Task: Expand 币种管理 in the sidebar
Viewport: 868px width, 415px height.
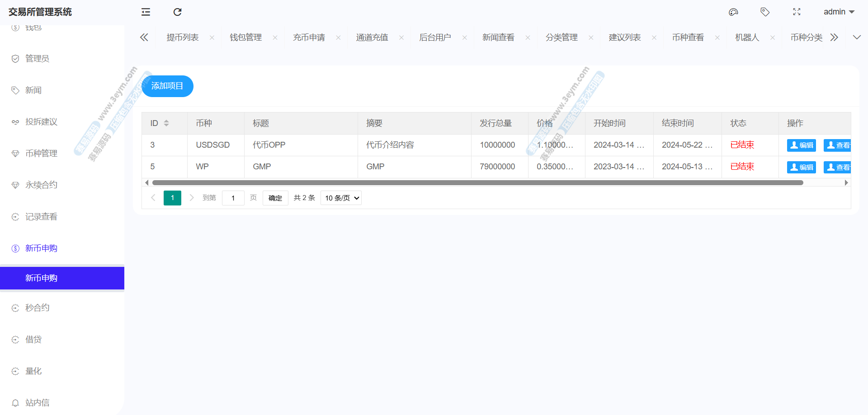Action: 41,154
